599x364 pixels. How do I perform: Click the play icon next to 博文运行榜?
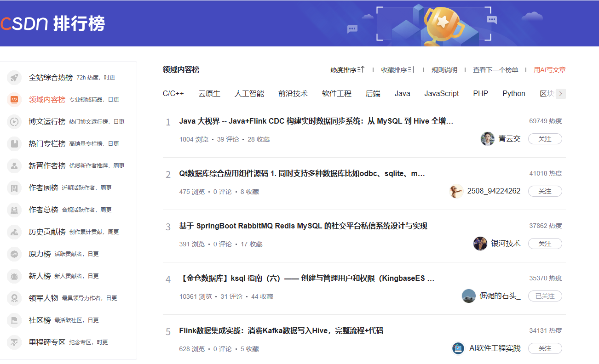coord(14,122)
